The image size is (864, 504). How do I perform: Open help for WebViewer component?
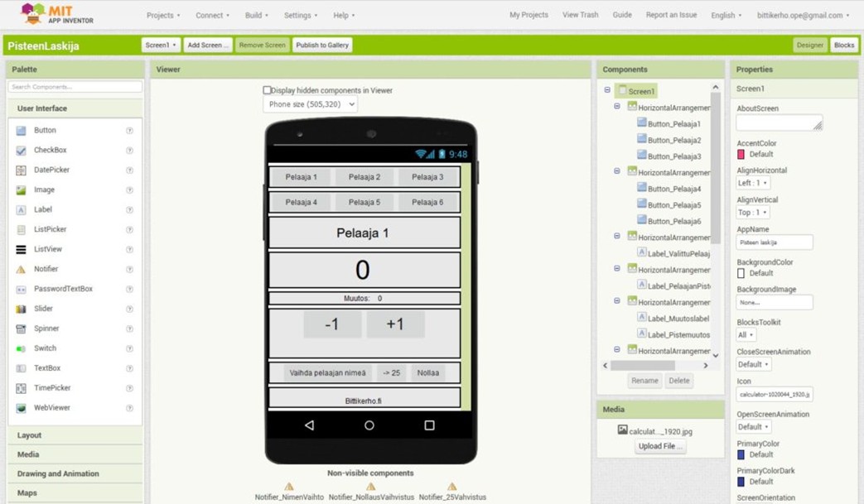(x=129, y=408)
